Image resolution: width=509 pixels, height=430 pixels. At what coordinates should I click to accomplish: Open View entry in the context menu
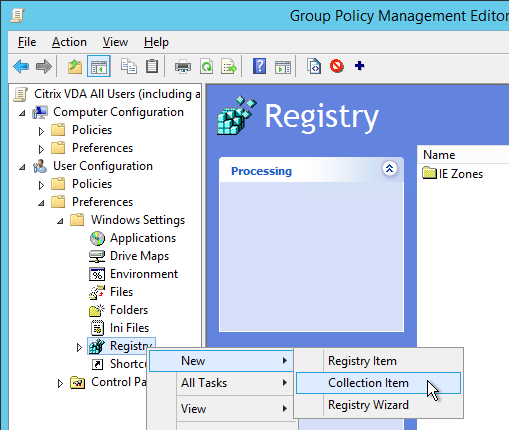[221, 409]
